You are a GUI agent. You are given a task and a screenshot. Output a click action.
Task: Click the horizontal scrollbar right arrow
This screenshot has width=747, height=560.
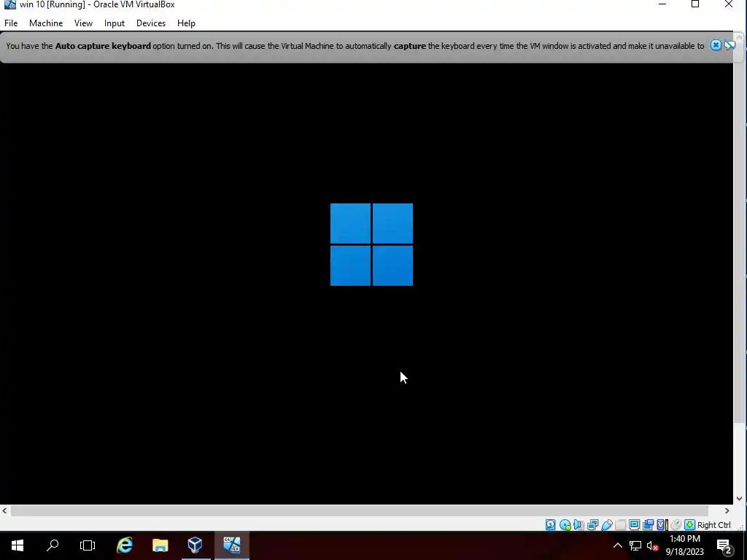tap(727, 510)
